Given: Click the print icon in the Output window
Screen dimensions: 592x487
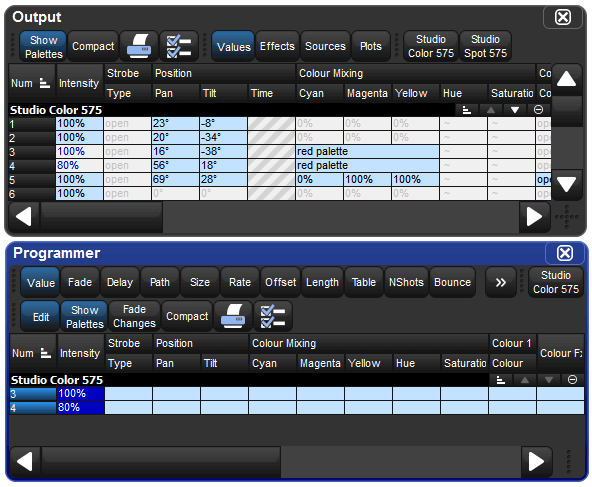Looking at the screenshot, I should [139, 46].
